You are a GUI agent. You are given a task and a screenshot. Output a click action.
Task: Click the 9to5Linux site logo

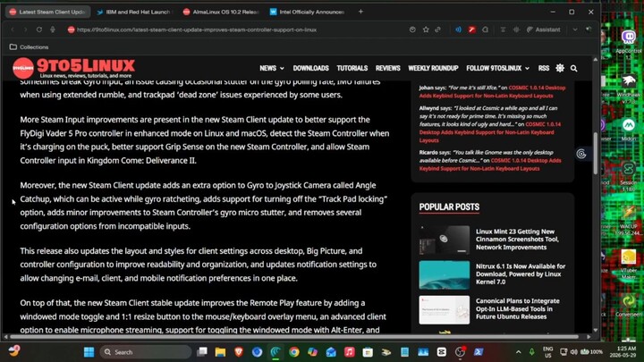(x=73, y=68)
